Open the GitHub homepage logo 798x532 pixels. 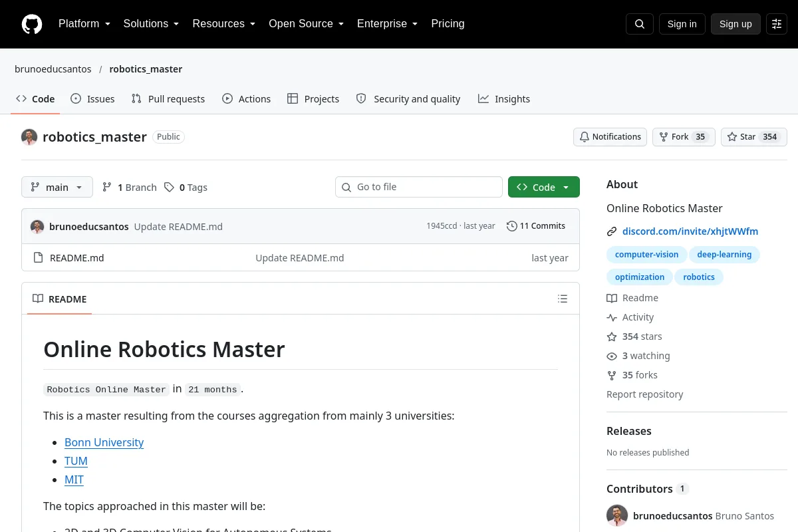coord(32,24)
